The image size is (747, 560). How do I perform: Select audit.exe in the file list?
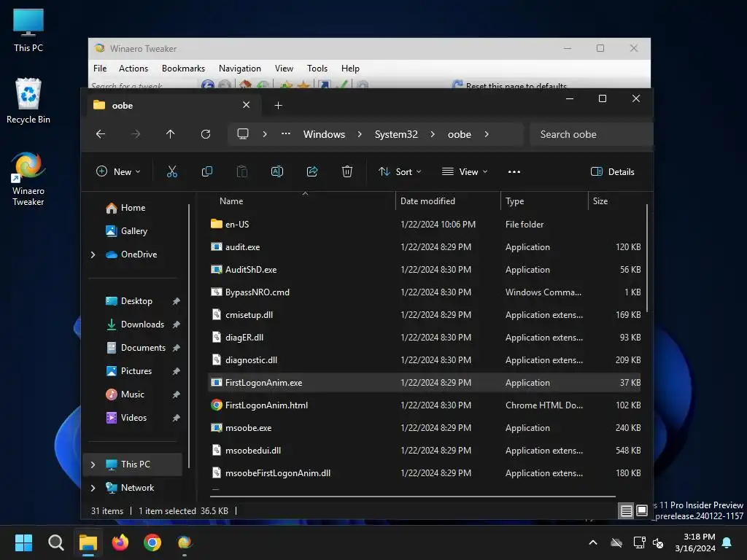point(425,247)
